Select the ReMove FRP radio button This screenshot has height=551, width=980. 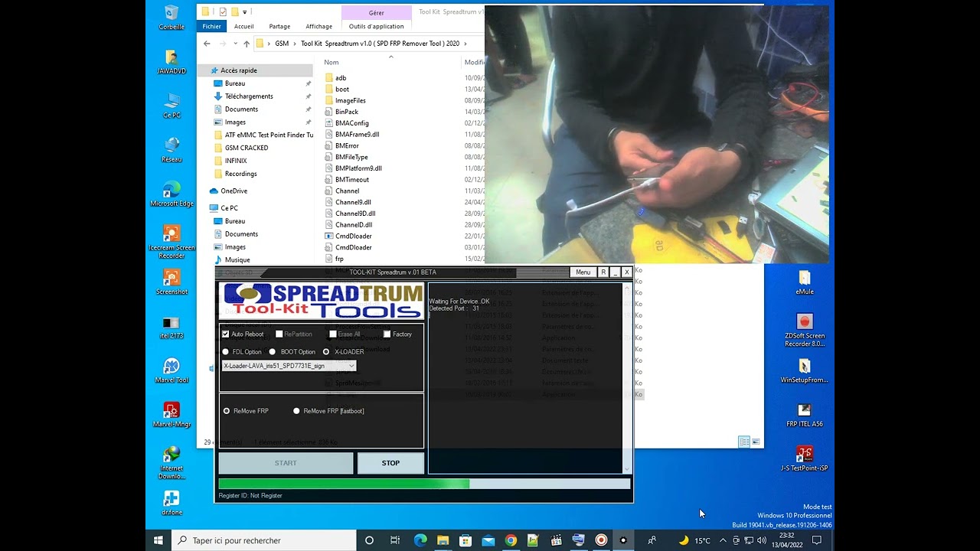coord(226,411)
